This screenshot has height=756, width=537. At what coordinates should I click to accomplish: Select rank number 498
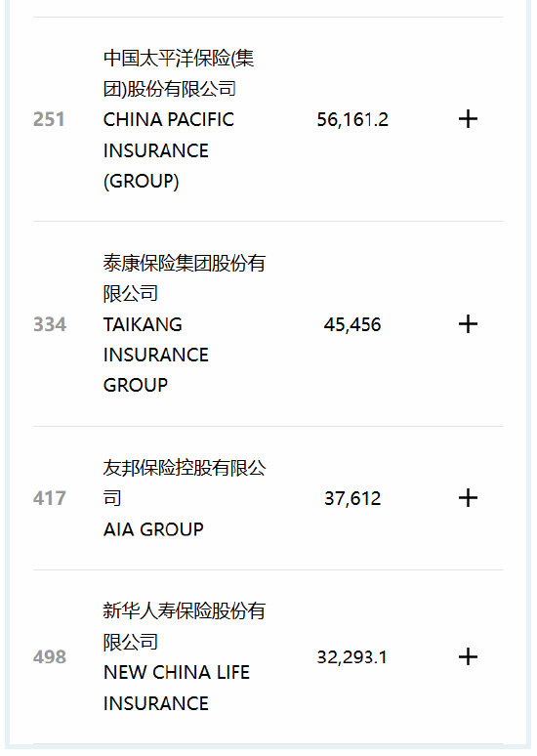point(50,656)
